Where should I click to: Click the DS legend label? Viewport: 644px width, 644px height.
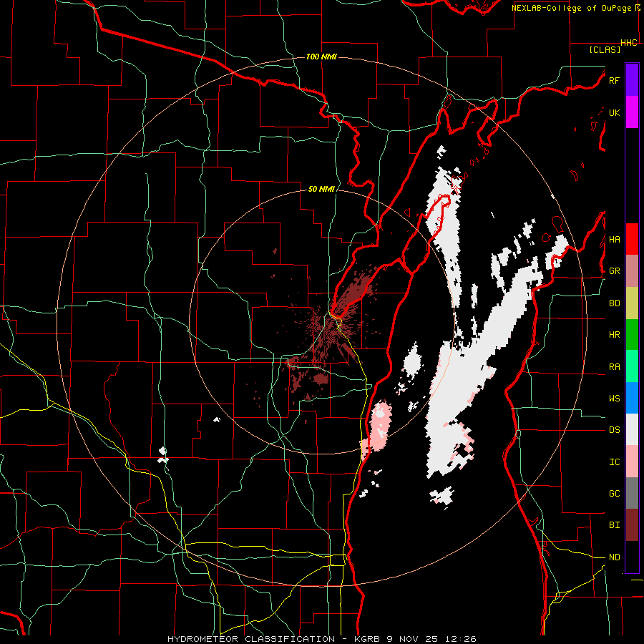615,430
